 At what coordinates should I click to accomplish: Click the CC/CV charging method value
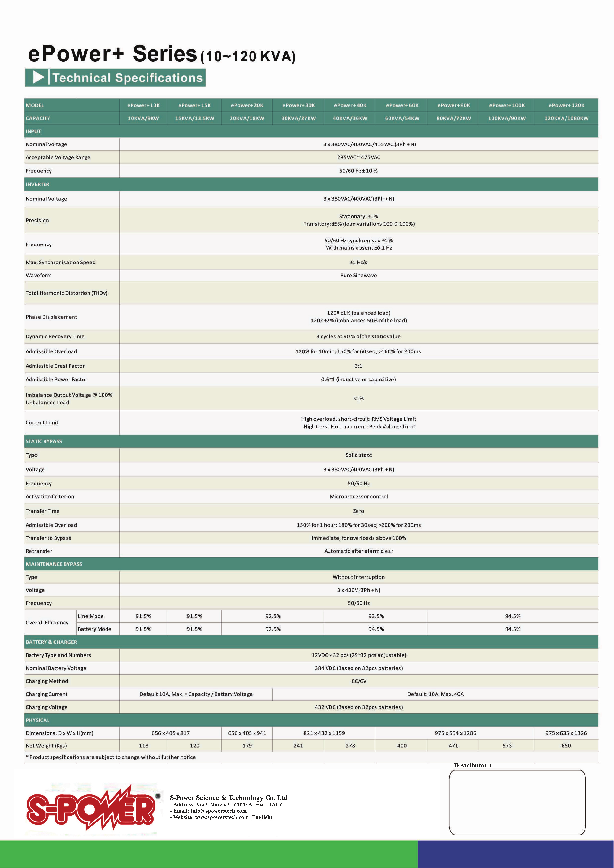pyautogui.click(x=359, y=681)
